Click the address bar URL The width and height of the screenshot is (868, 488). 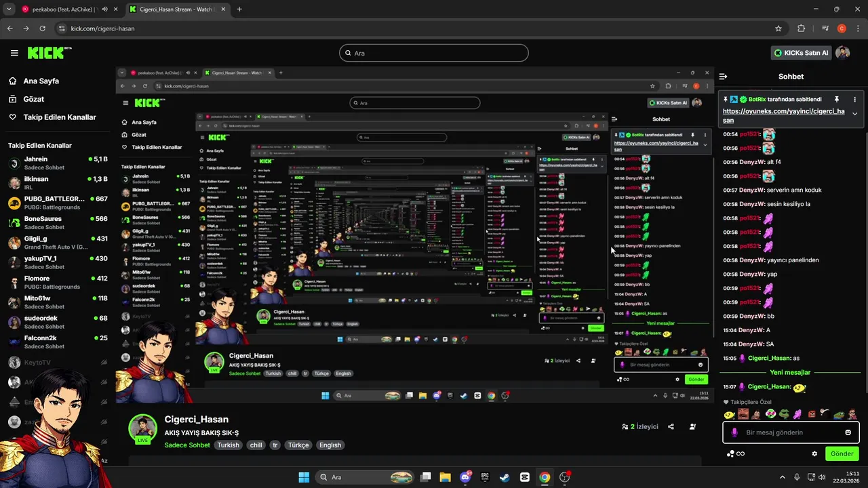(x=102, y=28)
